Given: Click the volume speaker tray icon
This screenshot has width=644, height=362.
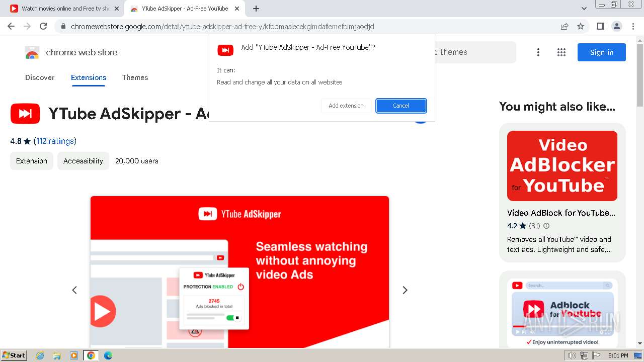Looking at the screenshot, I should tap(572, 355).
